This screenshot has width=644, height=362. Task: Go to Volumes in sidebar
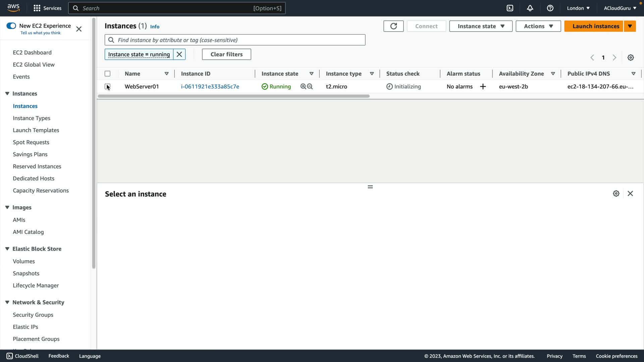click(23, 261)
